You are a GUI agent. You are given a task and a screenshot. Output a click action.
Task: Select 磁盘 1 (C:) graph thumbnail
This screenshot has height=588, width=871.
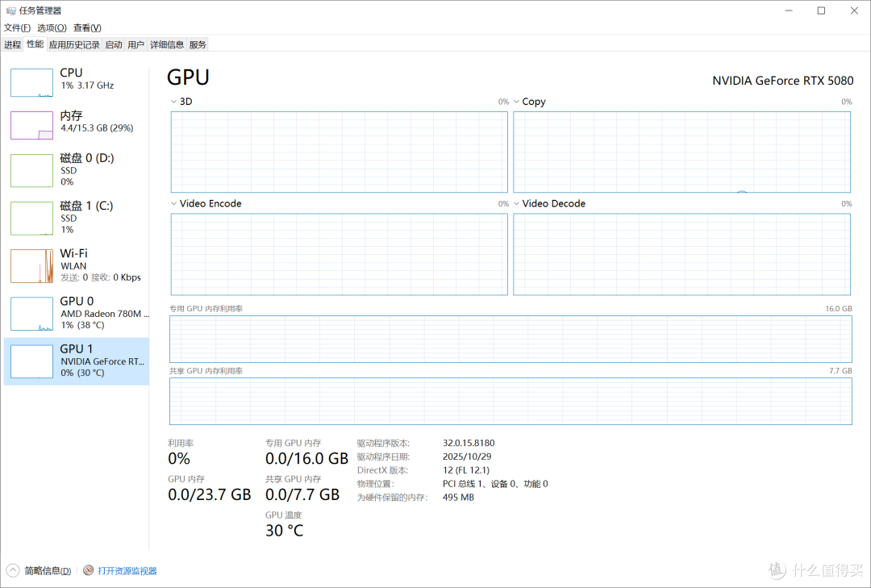31,219
